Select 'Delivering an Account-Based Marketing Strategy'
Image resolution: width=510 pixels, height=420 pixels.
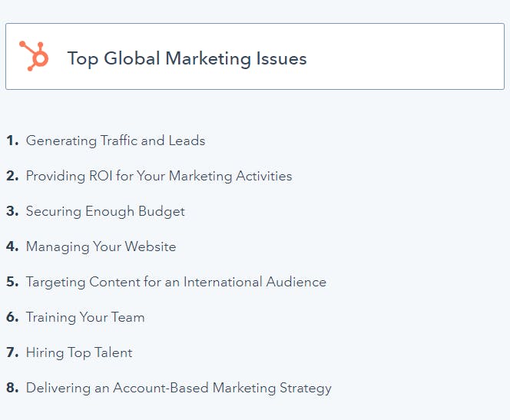coord(179,388)
